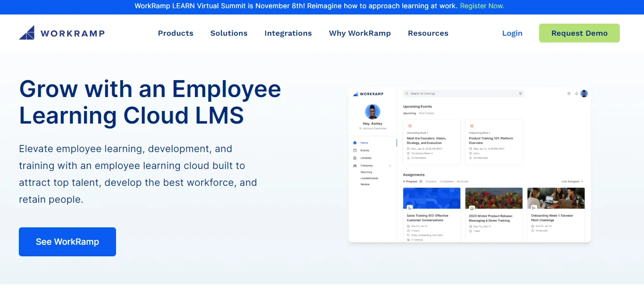Screen dimensions: 644x293
Task: Open Sales Training 103 title text
Action: coord(427,218)
